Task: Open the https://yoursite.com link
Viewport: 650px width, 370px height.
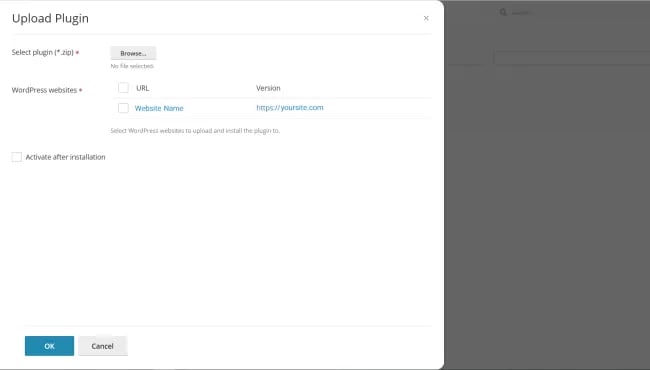Action: (x=289, y=108)
